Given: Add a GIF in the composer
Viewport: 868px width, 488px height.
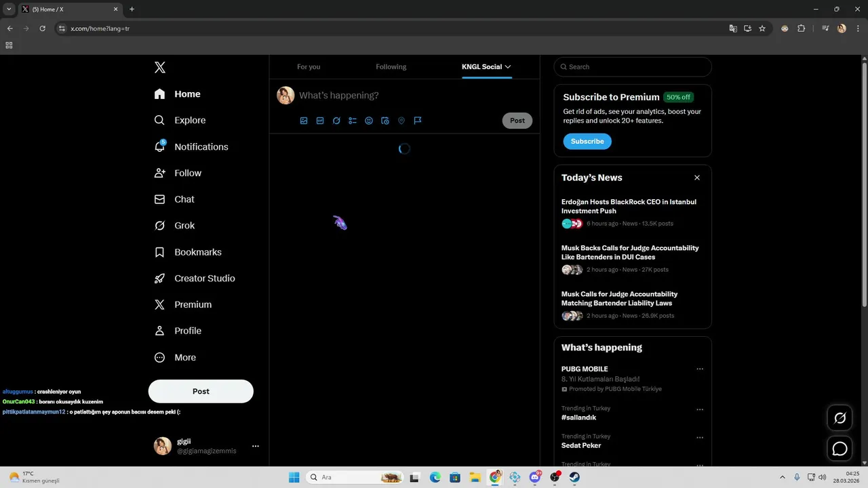Looking at the screenshot, I should [320, 121].
